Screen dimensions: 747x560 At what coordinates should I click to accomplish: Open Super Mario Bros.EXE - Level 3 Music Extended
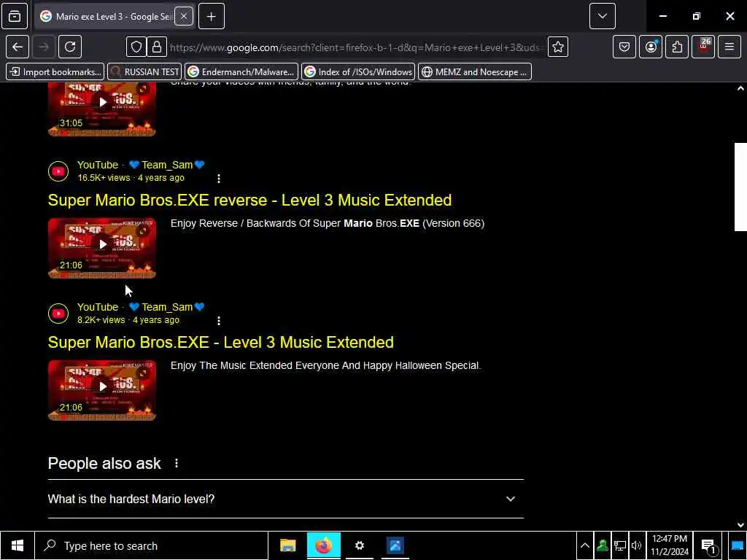pos(221,343)
